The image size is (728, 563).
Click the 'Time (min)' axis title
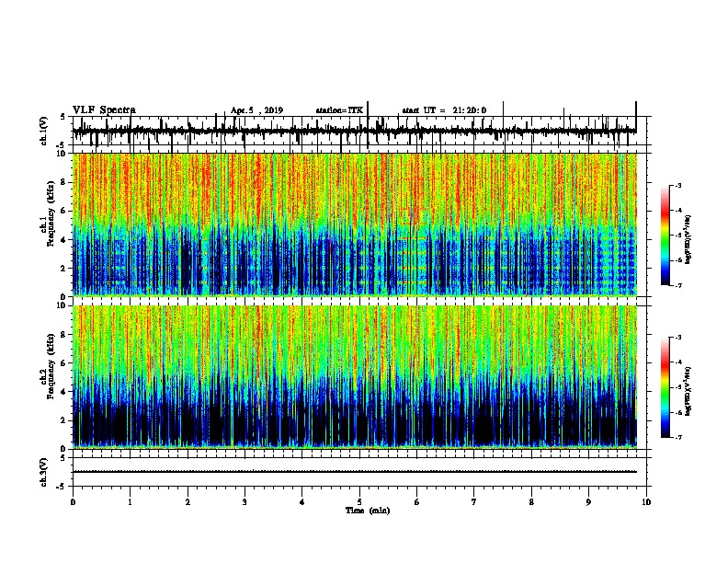pyautogui.click(x=368, y=511)
